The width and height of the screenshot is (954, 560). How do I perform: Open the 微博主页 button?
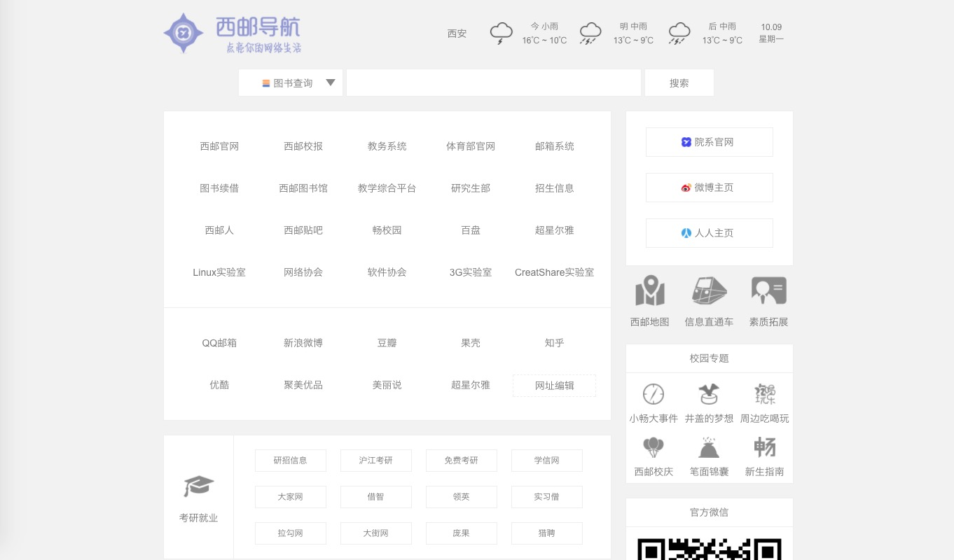coord(709,188)
